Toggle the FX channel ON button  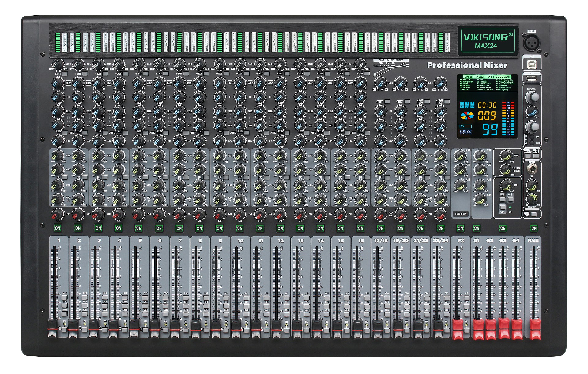[460, 228]
